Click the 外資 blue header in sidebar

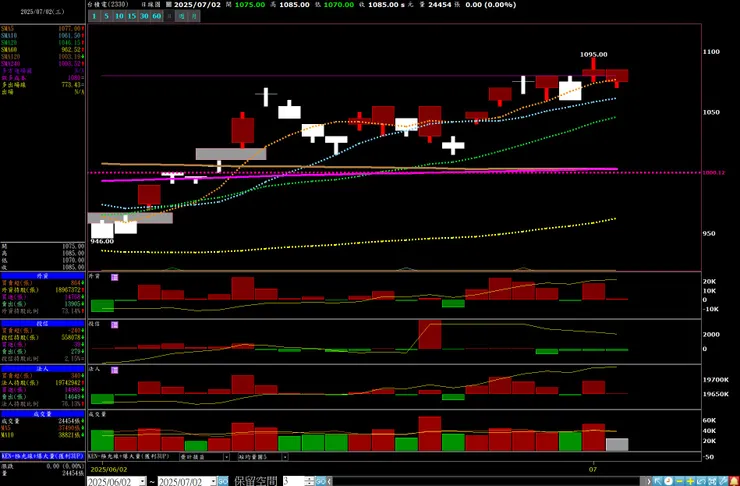pyautogui.click(x=42, y=276)
